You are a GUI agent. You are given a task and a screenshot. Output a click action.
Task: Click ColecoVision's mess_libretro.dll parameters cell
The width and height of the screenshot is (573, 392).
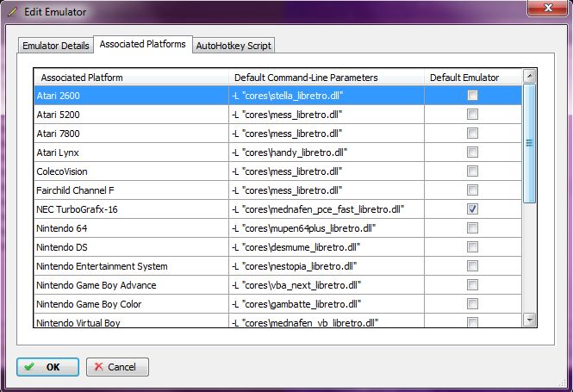327,171
